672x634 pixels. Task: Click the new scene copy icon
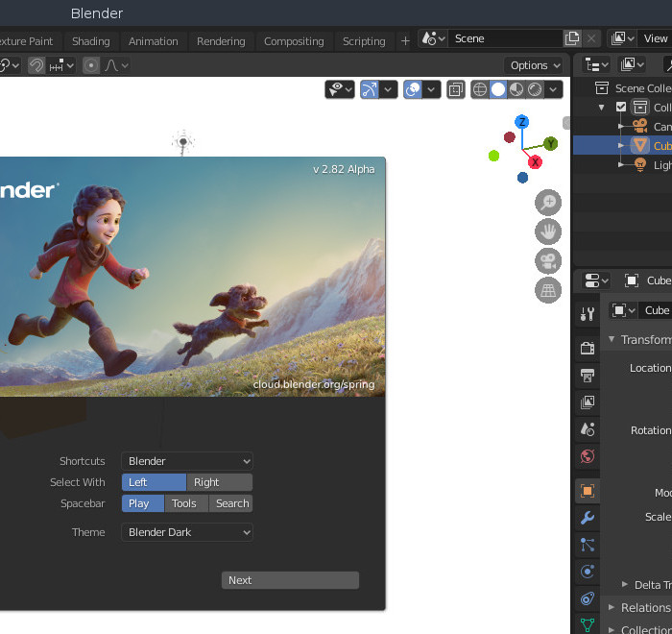pos(572,38)
